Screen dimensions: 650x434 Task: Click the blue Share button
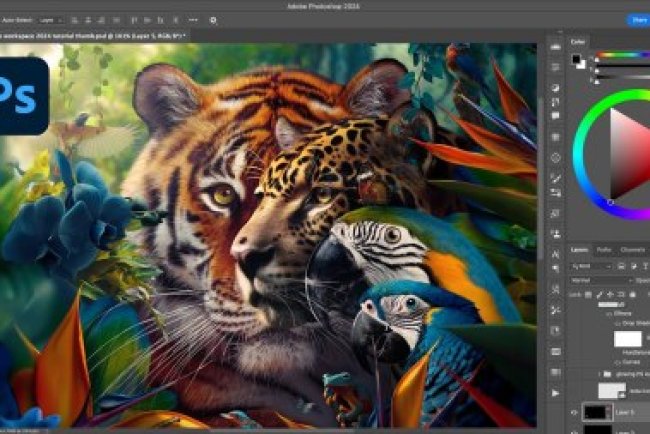click(x=636, y=19)
